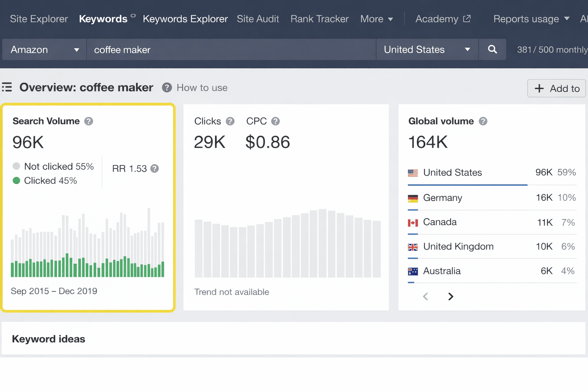The height and width of the screenshot is (392, 588).
Task: Click the Add to button
Action: pyautogui.click(x=557, y=88)
